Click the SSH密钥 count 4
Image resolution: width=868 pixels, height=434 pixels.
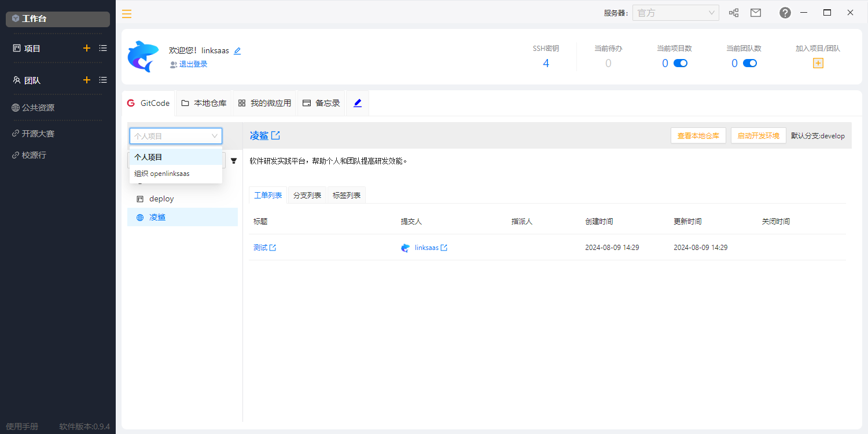click(x=546, y=63)
